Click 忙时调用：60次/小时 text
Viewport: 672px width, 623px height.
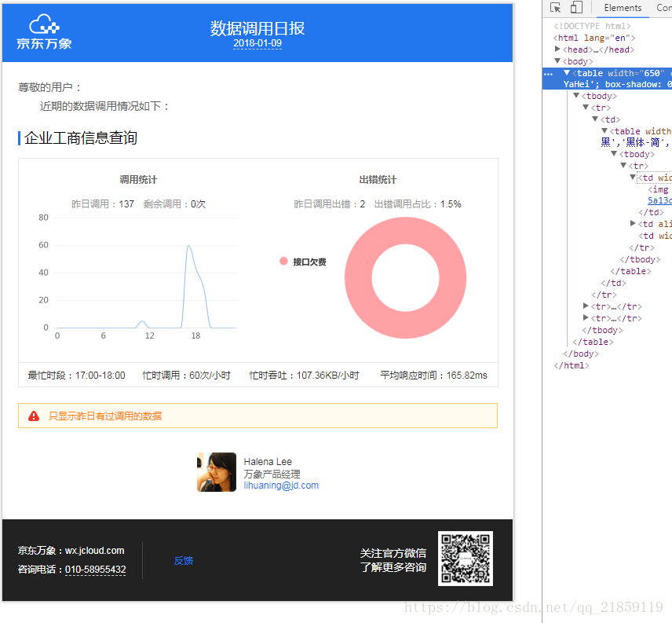186,376
